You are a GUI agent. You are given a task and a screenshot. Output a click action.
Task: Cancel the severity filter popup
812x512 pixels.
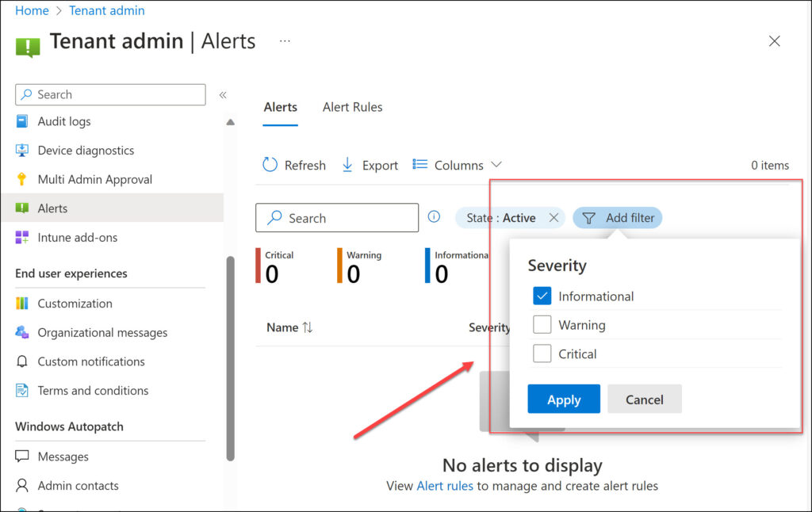pos(644,399)
